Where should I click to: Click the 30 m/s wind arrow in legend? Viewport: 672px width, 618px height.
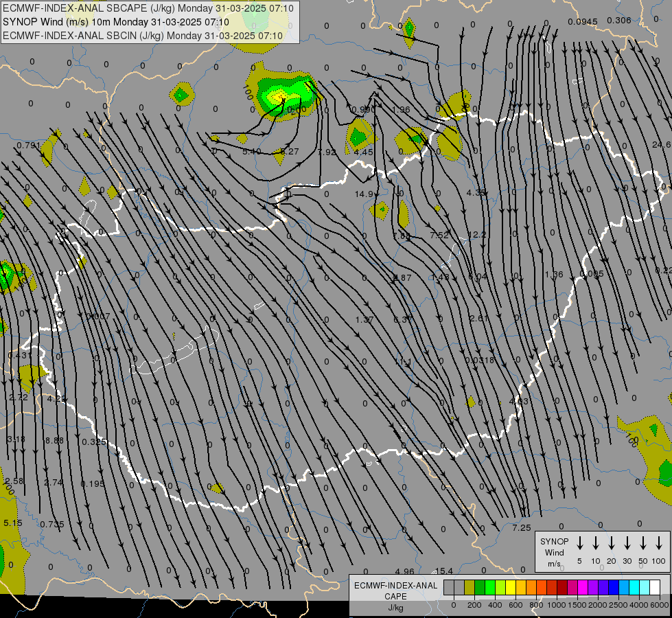627,543
